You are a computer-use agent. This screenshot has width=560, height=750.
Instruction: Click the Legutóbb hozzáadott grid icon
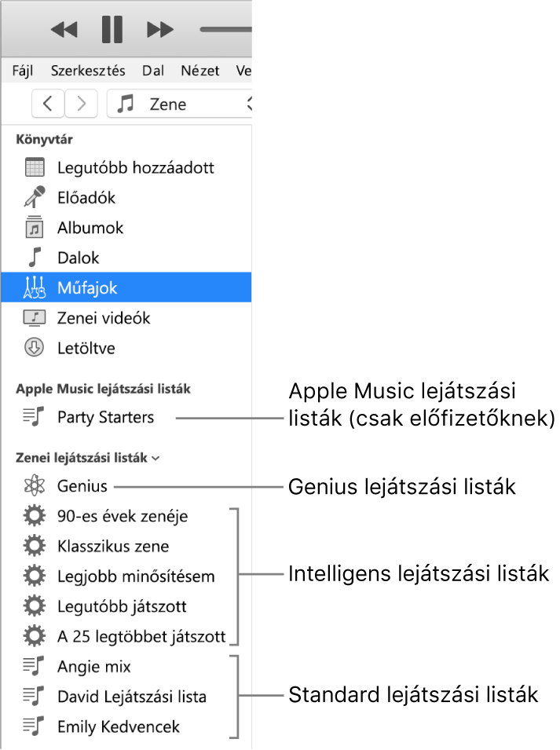coord(33,167)
